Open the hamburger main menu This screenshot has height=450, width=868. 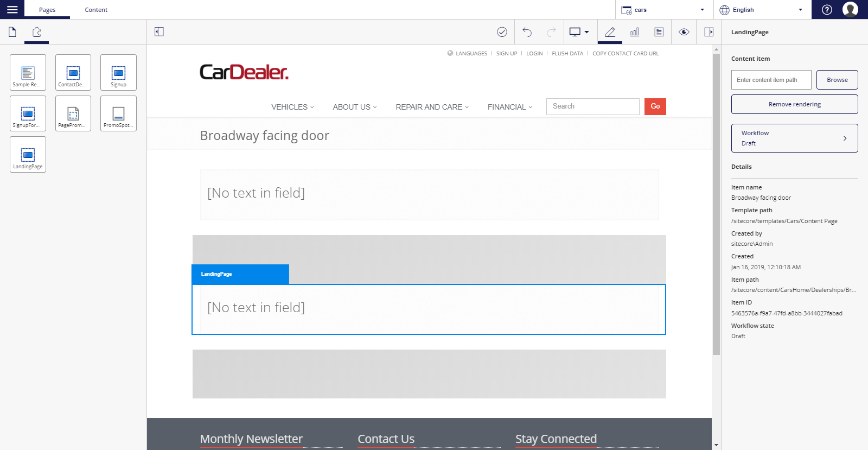[12, 9]
